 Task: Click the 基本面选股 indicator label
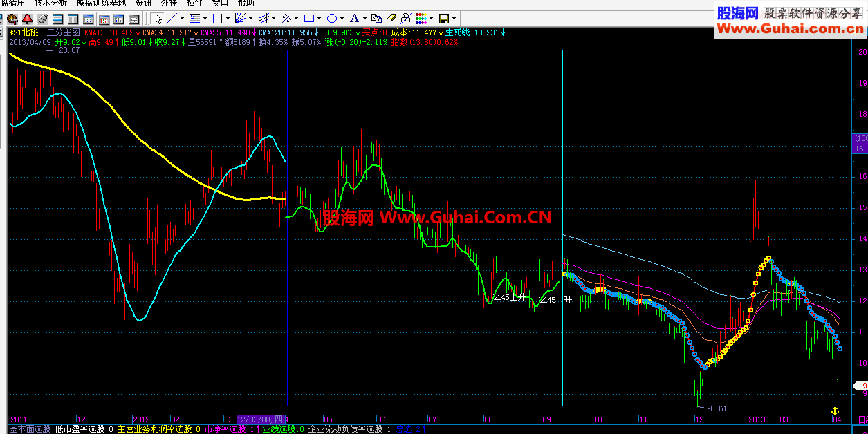(30, 429)
